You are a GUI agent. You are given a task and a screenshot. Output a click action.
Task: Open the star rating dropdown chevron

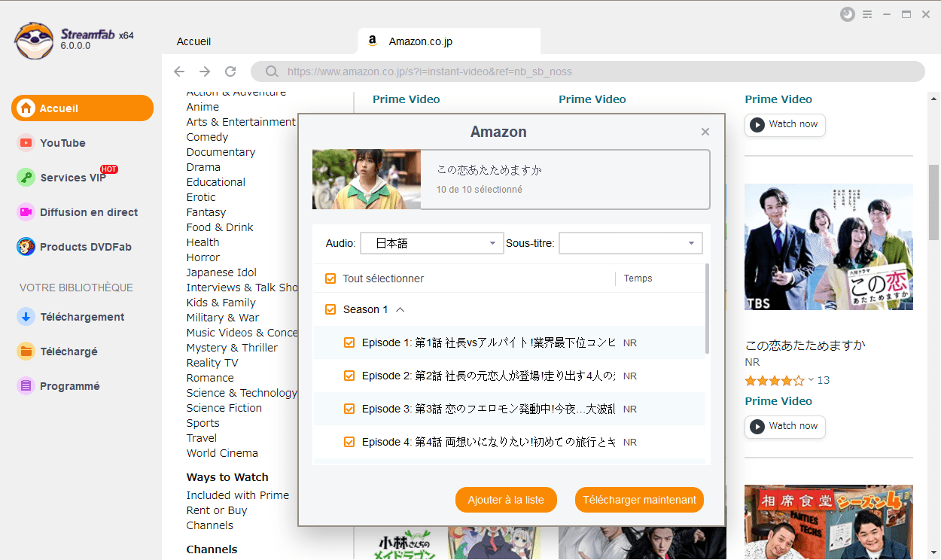[811, 380]
